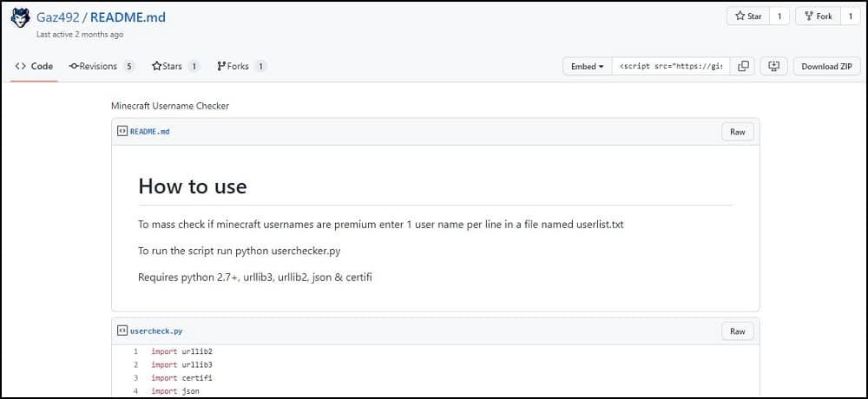Image resolution: width=868 pixels, height=399 pixels.
Task: Download the gist as ZIP
Action: pos(825,67)
